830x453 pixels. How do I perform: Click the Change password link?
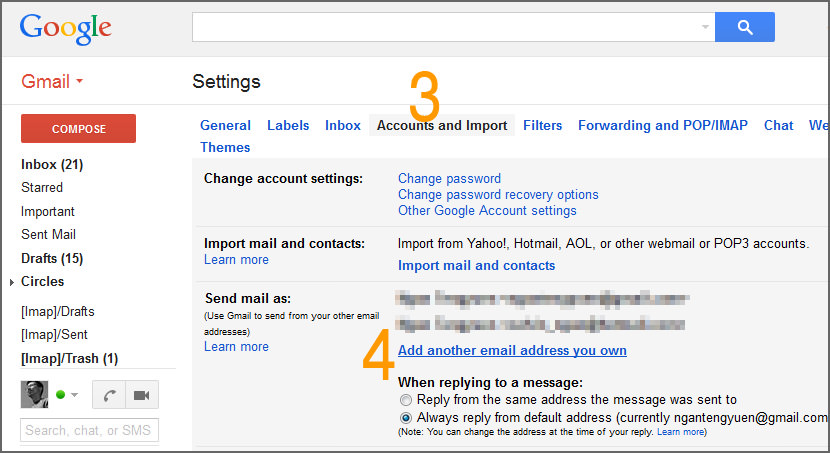(449, 178)
